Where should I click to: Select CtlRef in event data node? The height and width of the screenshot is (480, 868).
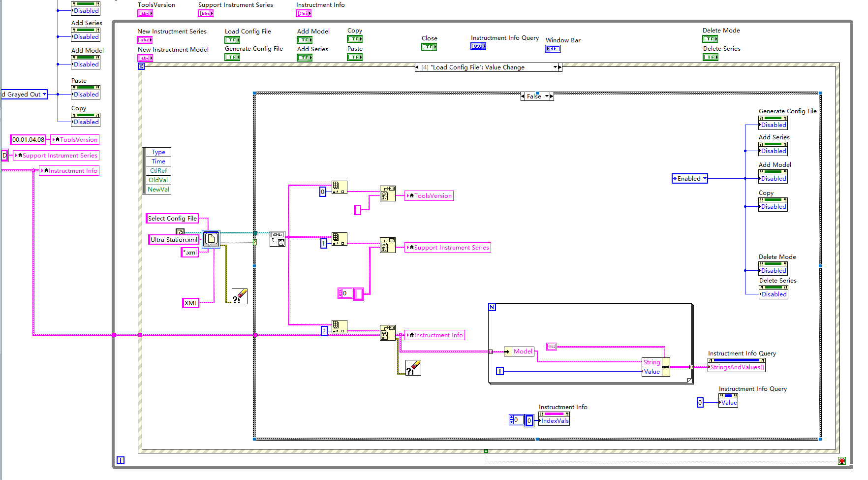pos(158,171)
